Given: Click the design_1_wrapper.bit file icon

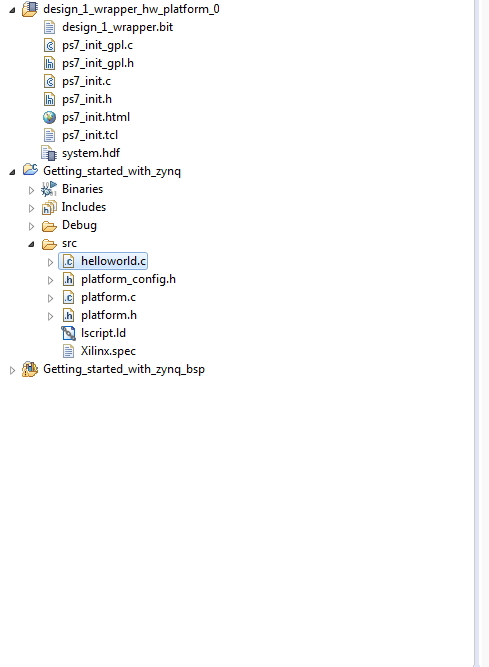Looking at the screenshot, I should [x=49, y=27].
